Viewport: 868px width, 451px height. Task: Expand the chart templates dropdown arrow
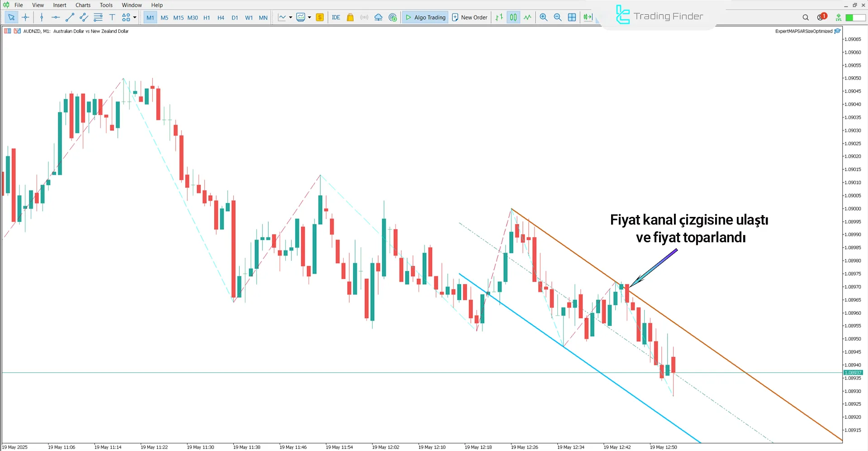[x=309, y=17]
